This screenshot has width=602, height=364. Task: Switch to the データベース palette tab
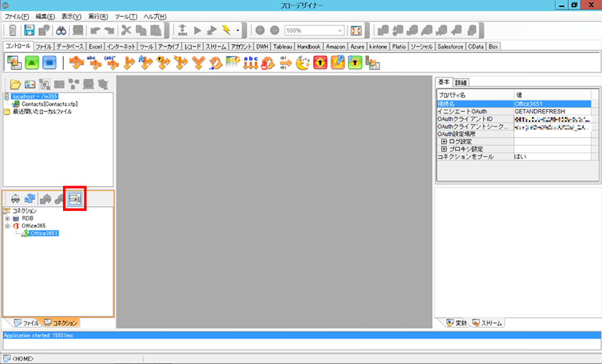tap(70, 47)
